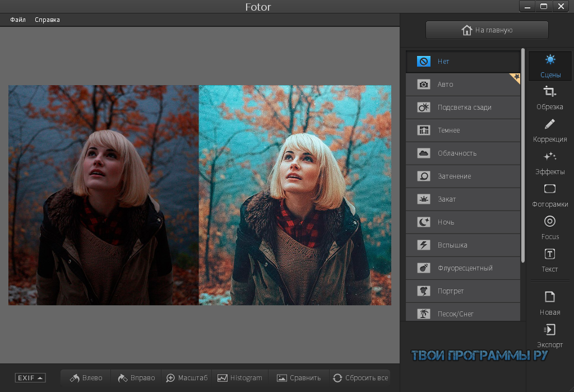Select the Коррекция pencil tool

(549, 130)
